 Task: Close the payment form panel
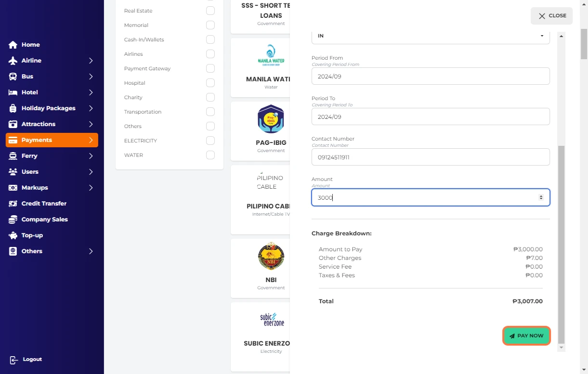tap(551, 16)
